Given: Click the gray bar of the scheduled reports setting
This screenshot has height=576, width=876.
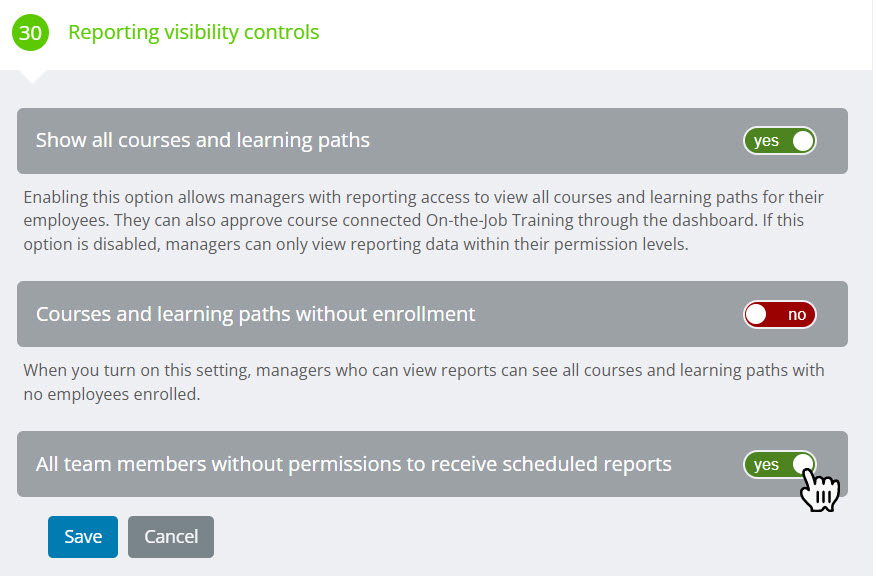Looking at the screenshot, I should click(432, 464).
